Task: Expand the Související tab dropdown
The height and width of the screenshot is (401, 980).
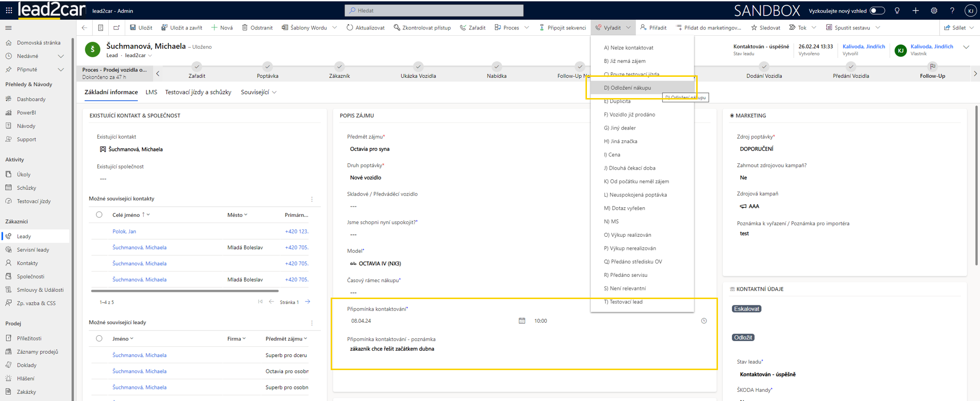Action: 259,92
